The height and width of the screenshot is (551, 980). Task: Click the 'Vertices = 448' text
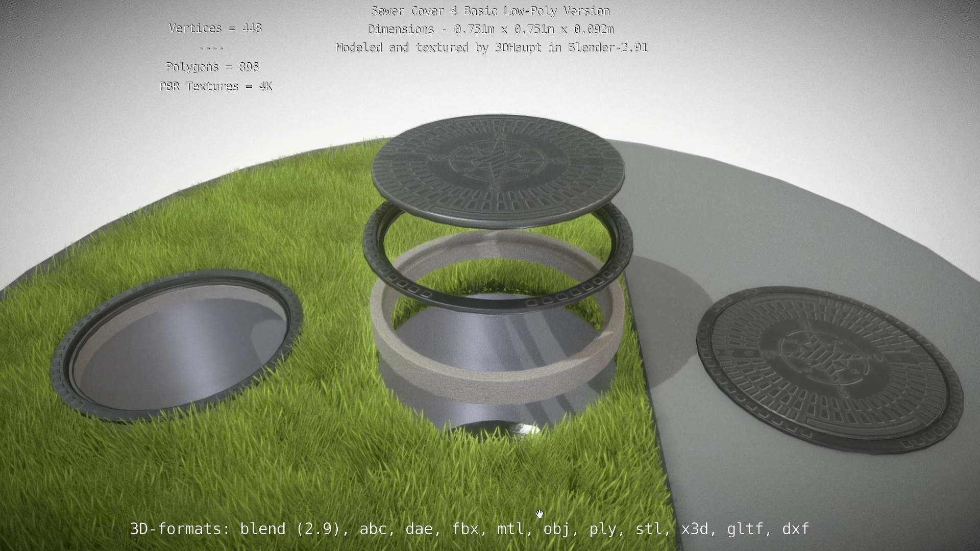coord(215,28)
